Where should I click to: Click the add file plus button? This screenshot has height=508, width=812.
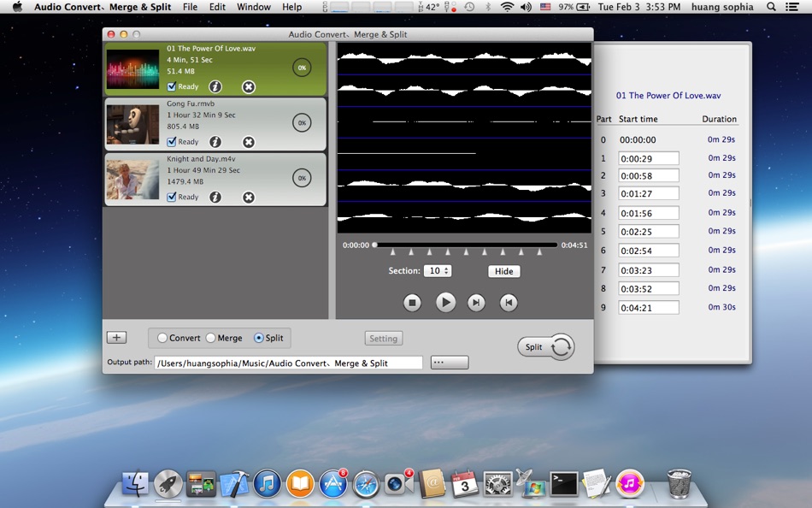116,338
